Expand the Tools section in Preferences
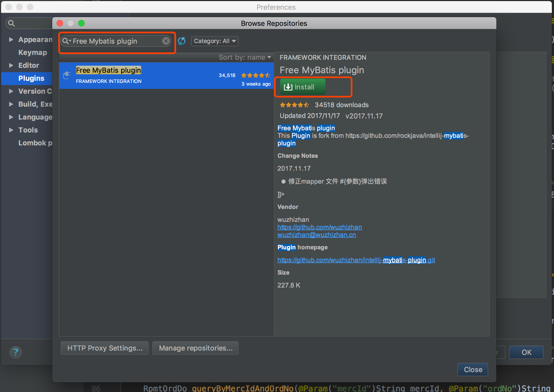 (11, 130)
